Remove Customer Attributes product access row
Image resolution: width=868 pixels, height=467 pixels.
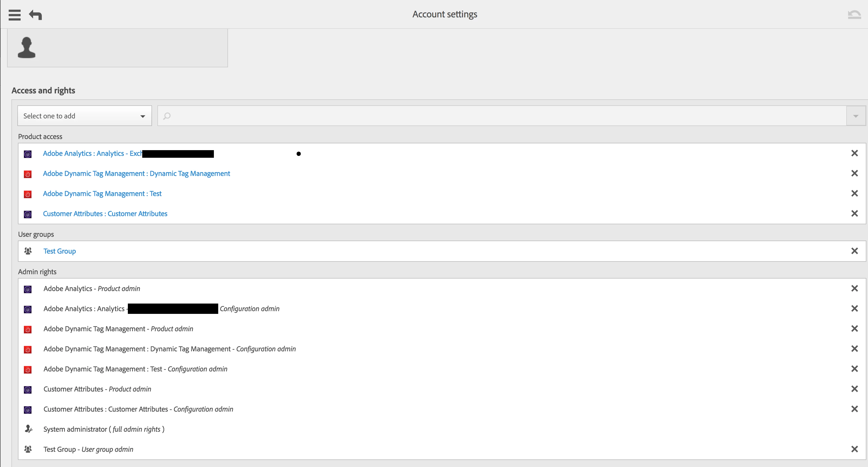click(x=854, y=213)
